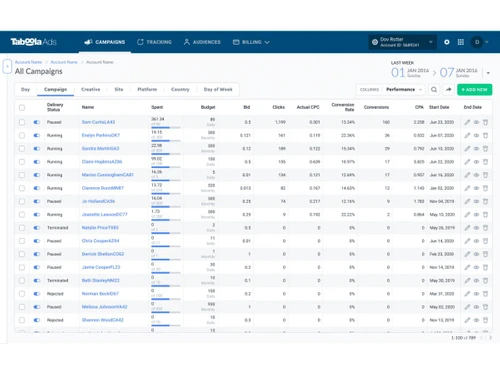The image size is (500, 375).
Task: Switch to the Country tab
Action: (x=180, y=89)
